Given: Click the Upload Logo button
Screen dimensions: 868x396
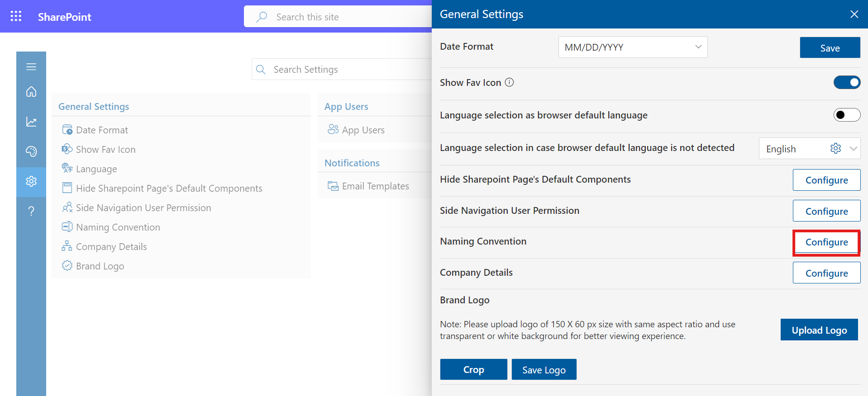Looking at the screenshot, I should pyautogui.click(x=819, y=330).
